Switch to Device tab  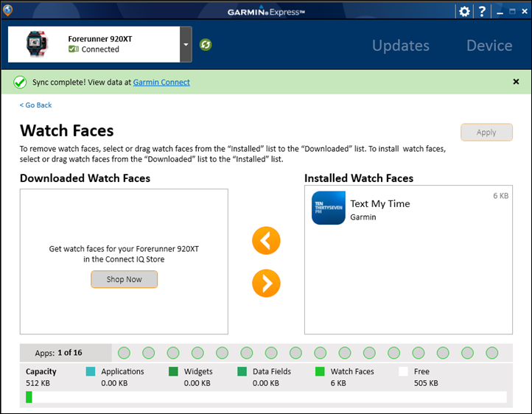click(489, 46)
